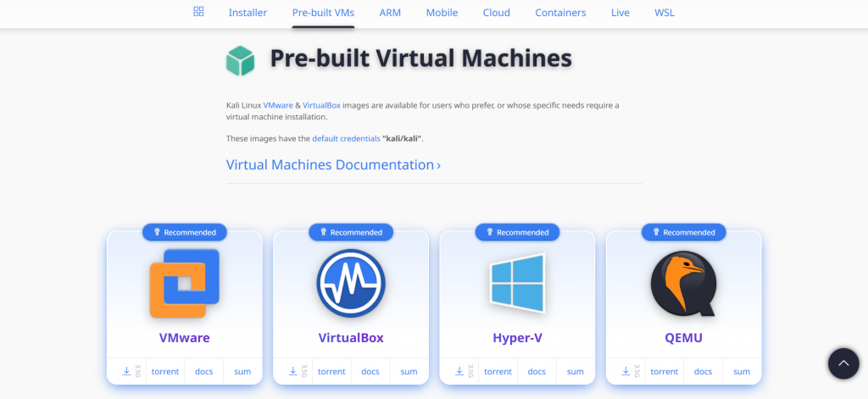Viewport: 868px width, 399px height.
Task: Show the VMware checksum sum
Action: click(242, 371)
